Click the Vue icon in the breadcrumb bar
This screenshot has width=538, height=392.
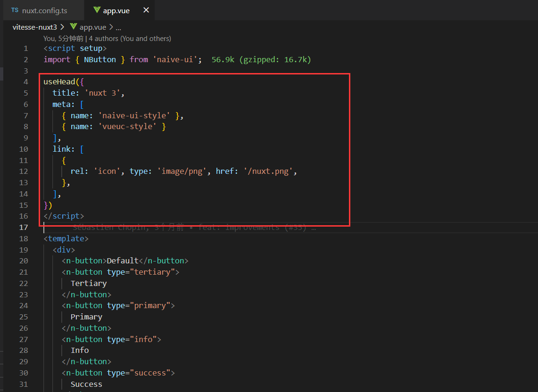click(73, 27)
